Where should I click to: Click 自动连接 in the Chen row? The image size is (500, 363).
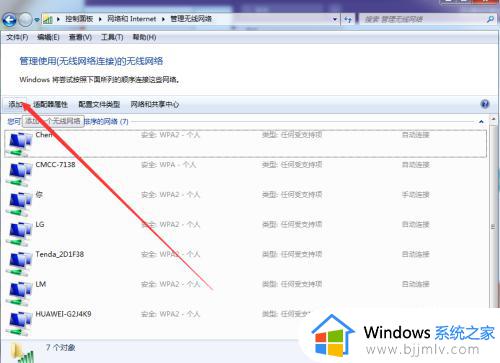415,135
